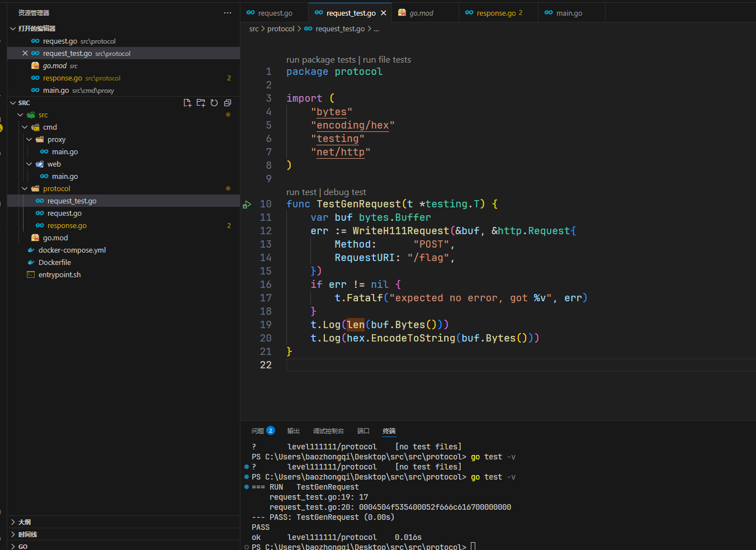The image size is (756, 550).
Task: Click the 'debug test' code lens link
Action: 344,192
